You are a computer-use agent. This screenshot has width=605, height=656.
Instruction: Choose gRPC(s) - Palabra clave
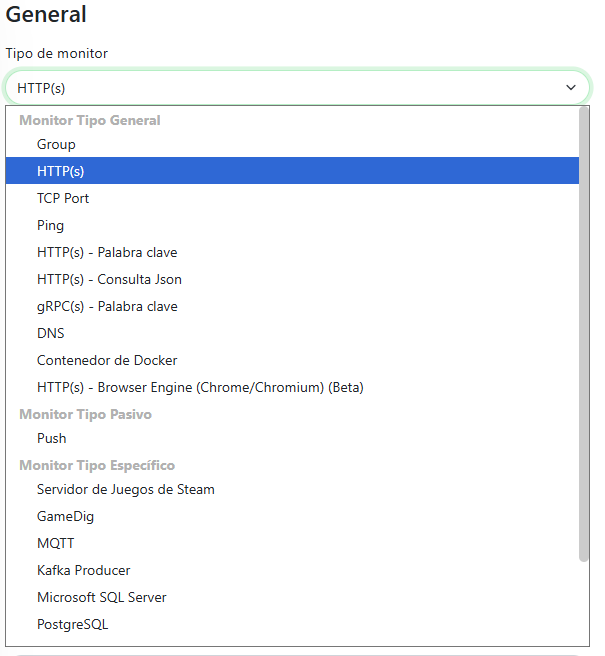tap(107, 307)
